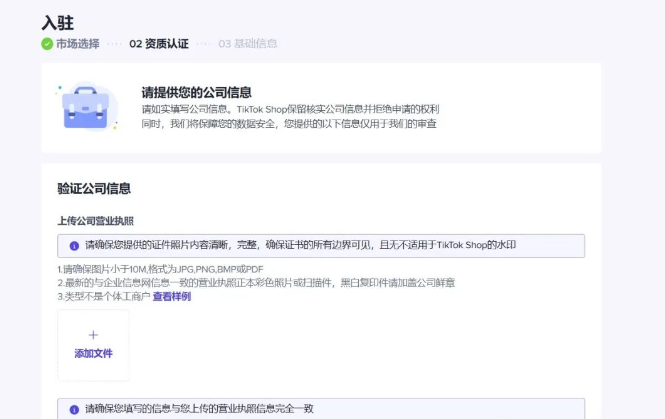665x419 pixels.
Task: Click the briefcase illustration icon
Action: click(x=89, y=107)
